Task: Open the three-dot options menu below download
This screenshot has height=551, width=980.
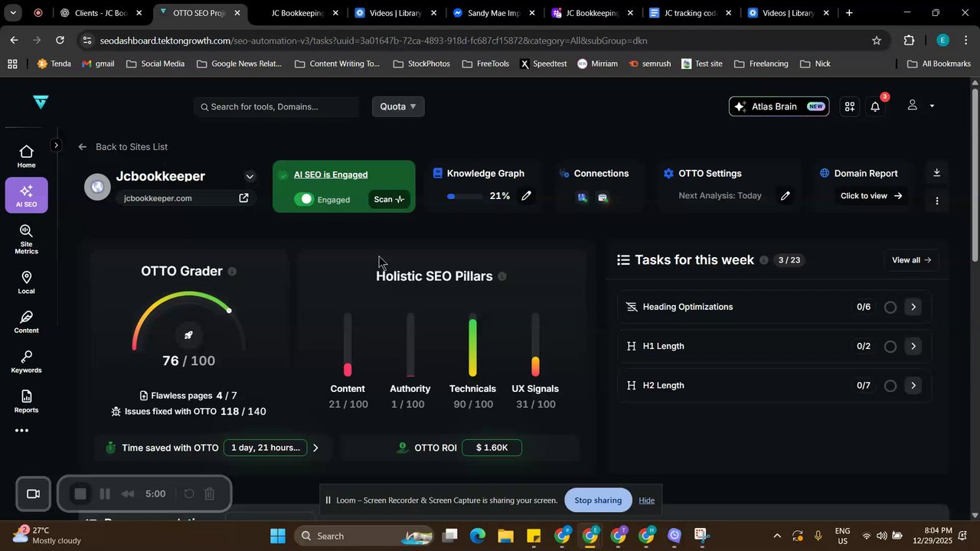Action: (x=937, y=201)
